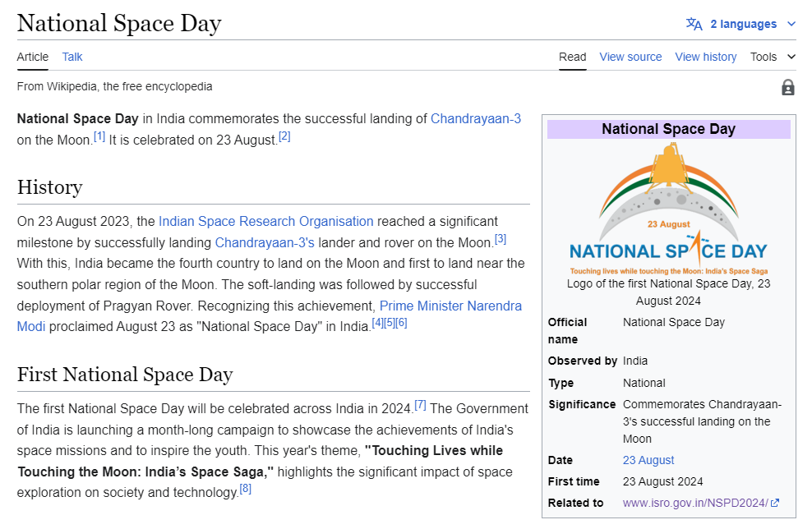Click the 23 August date link in infobox
The height and width of the screenshot is (529, 812).
coord(648,460)
